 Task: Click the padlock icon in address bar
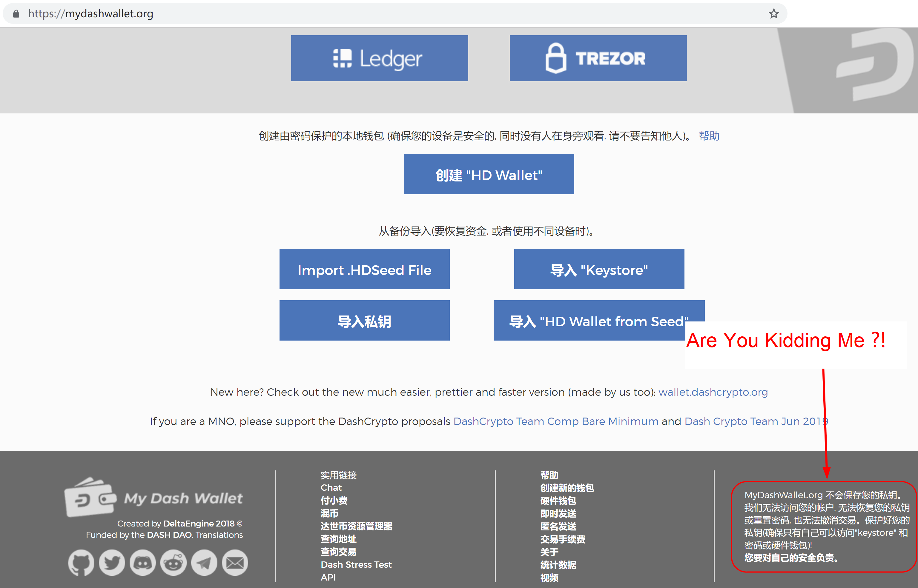pyautogui.click(x=16, y=14)
